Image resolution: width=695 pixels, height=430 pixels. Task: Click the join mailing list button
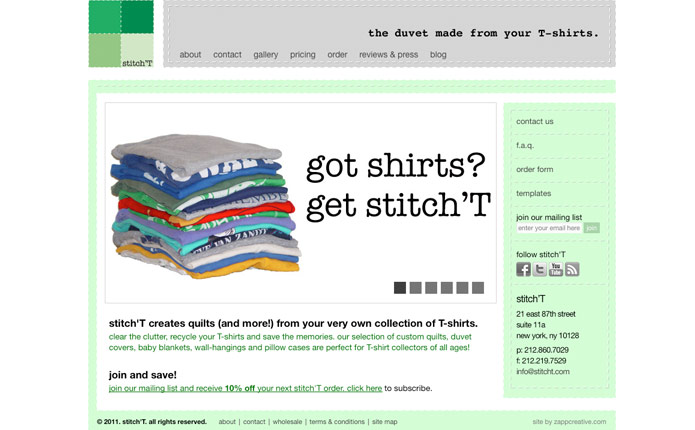click(x=591, y=228)
